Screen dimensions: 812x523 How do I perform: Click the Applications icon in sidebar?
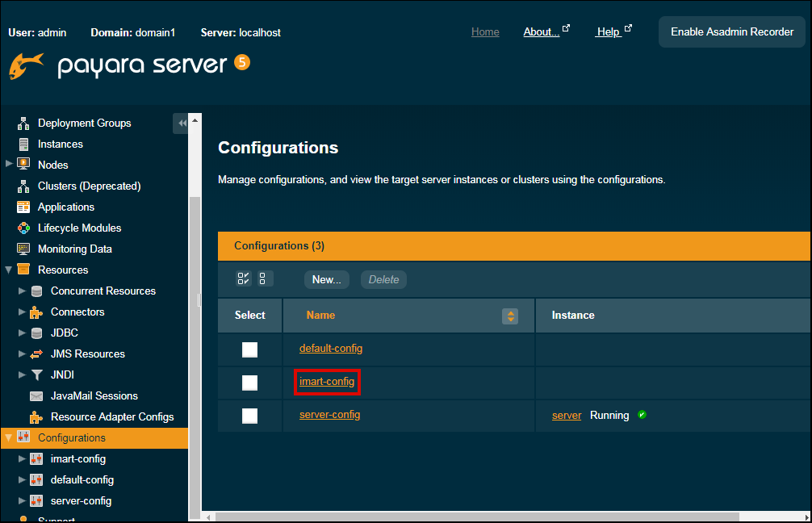coord(23,207)
